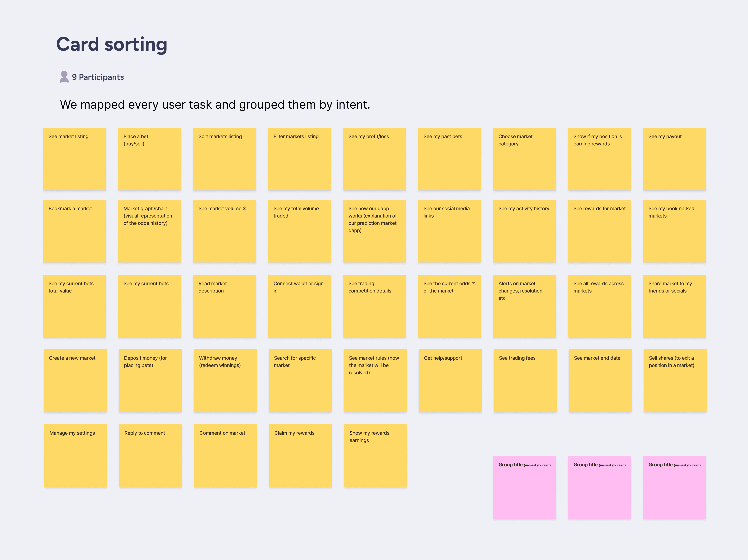Select the middle pink Group title note
Screen dimensions: 748x560
coord(599,487)
